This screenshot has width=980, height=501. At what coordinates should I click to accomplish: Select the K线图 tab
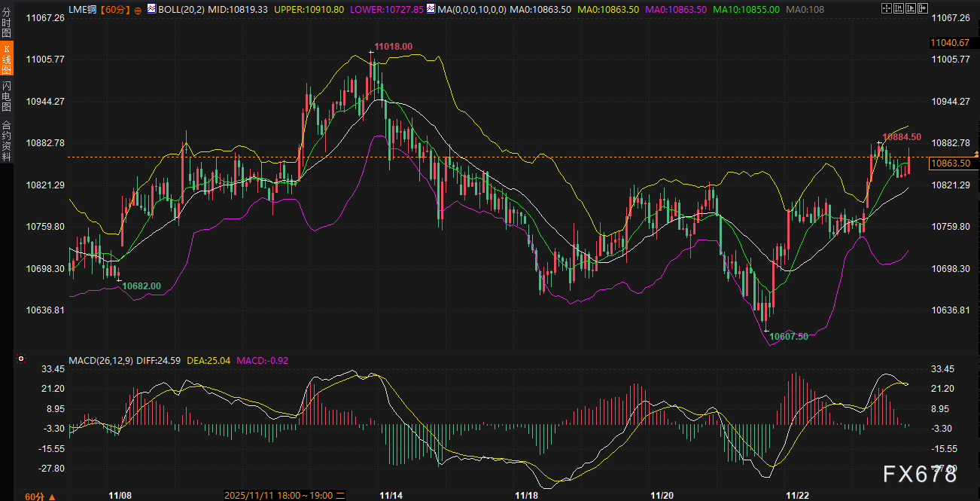click(x=7, y=57)
